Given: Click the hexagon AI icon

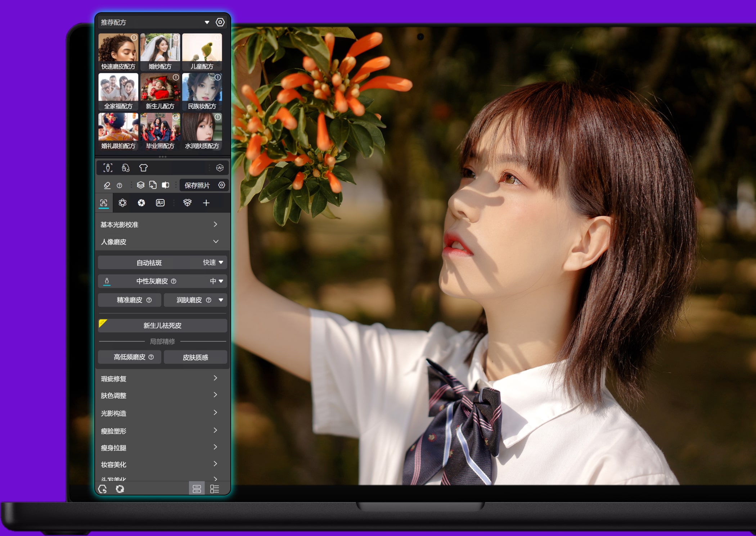Looking at the screenshot, I should point(220,168).
